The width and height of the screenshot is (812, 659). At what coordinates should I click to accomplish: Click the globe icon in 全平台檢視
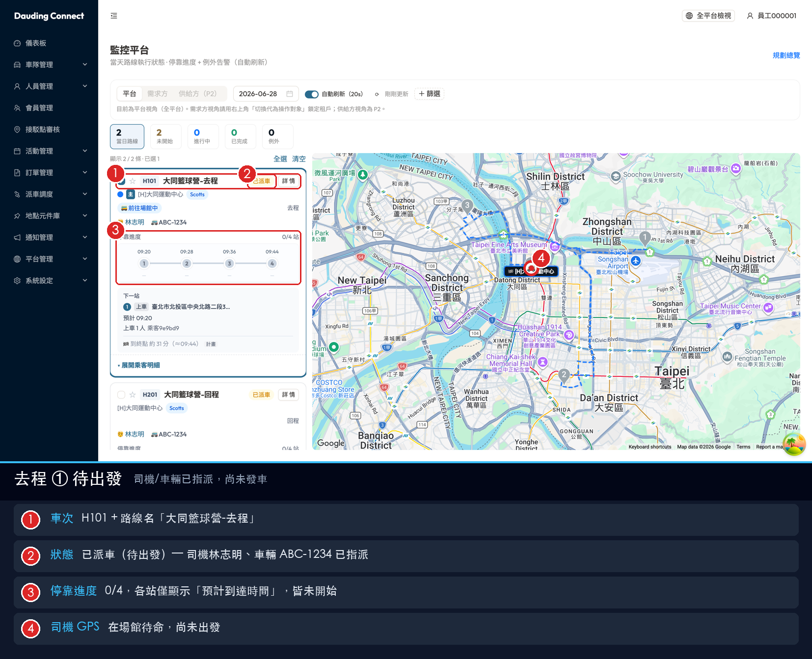(689, 16)
